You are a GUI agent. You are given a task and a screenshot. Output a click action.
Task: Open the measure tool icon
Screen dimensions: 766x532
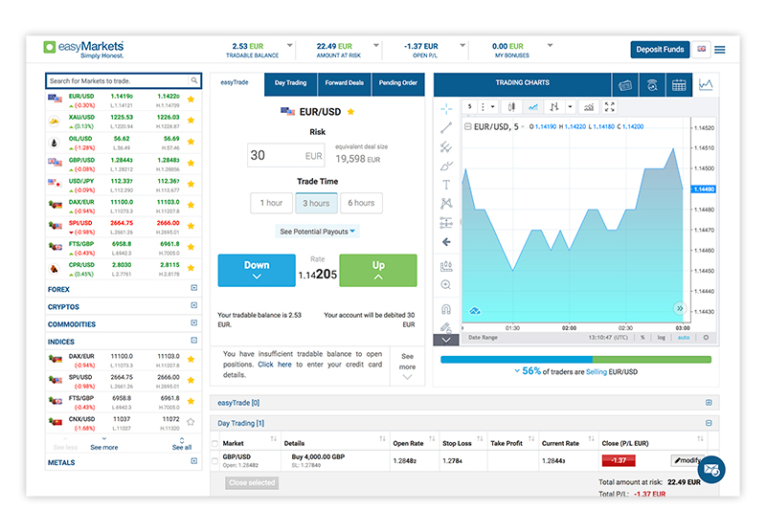pyautogui.click(x=446, y=266)
